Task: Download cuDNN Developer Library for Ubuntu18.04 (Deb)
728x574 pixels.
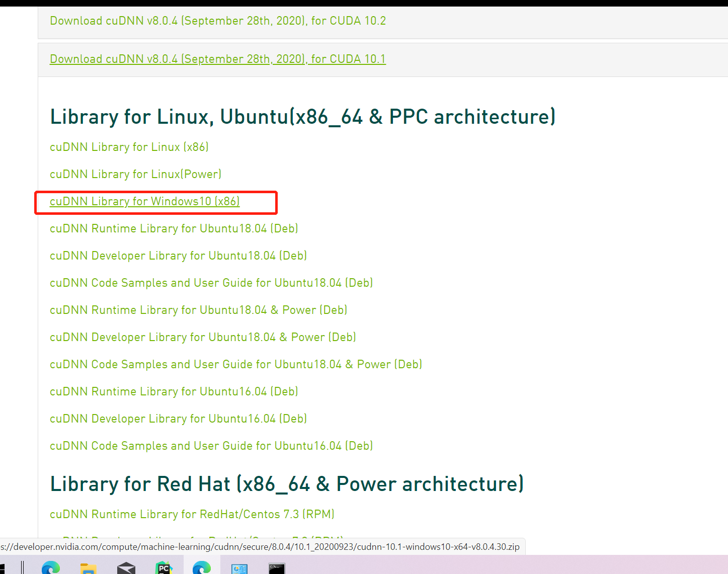Action: (x=179, y=256)
